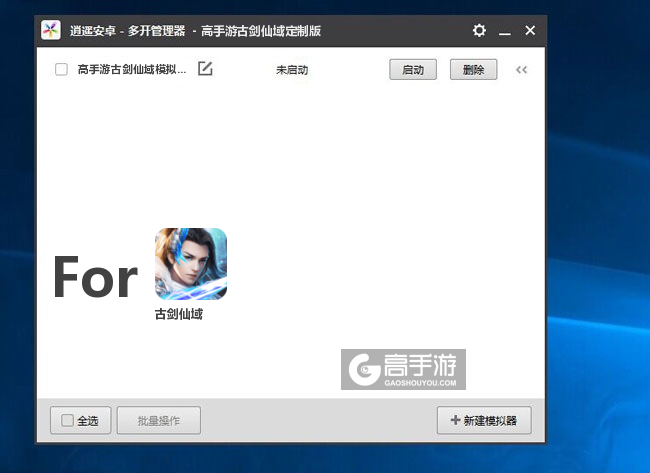This screenshot has height=473, width=650.
Task: Click the 古剑仙域 label under the game icon
Action: tap(179, 314)
